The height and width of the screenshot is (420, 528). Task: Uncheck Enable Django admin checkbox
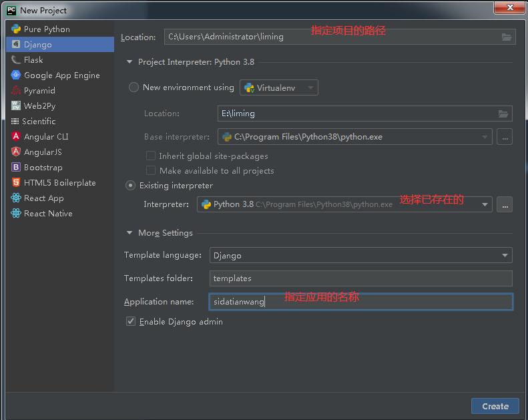(x=131, y=321)
